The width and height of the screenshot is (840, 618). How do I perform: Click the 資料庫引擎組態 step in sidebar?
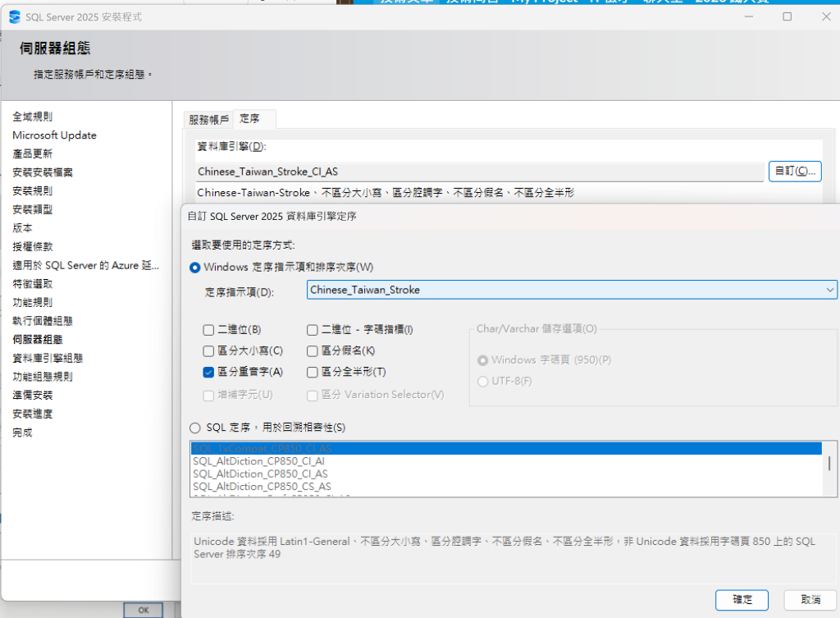click(x=48, y=359)
